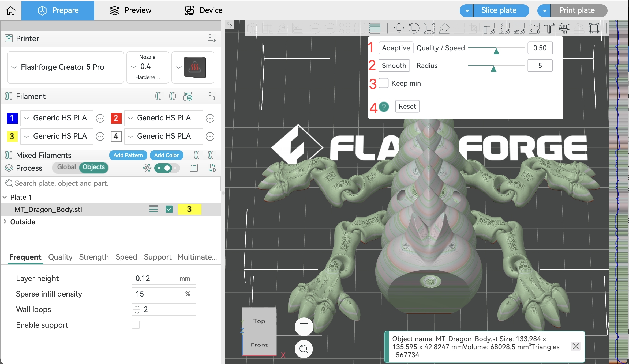Open the help icon beside Reset

(384, 107)
